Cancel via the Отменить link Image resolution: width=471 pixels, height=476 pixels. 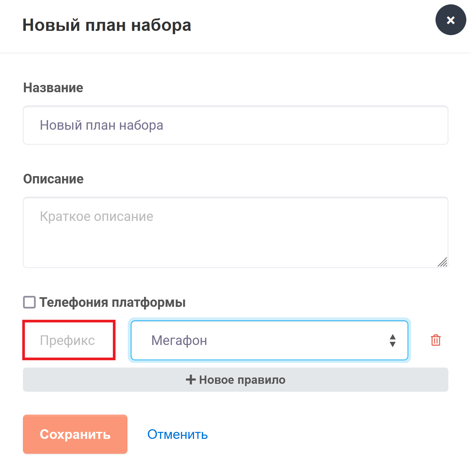178,434
